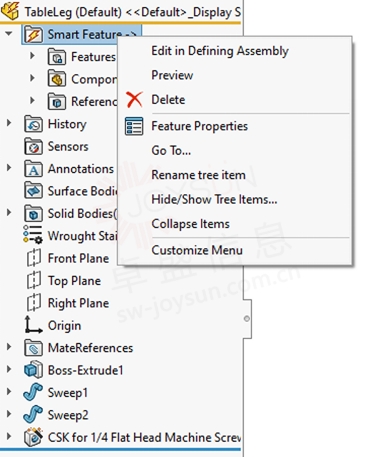Click the panel splitter handle dot

[x=247, y=319]
